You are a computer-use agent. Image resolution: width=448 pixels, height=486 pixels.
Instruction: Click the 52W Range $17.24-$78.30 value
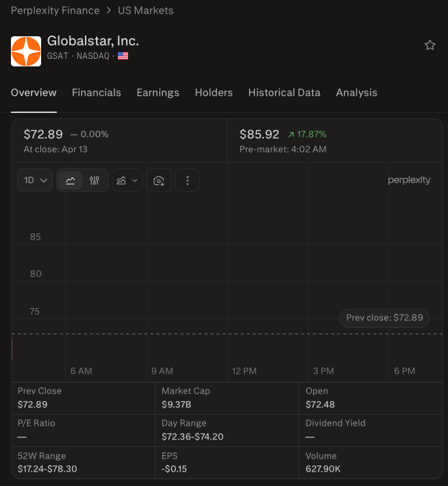point(47,469)
